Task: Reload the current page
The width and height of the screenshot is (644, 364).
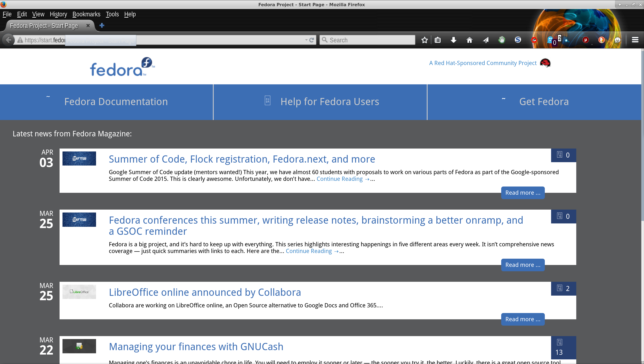Action: (312, 40)
